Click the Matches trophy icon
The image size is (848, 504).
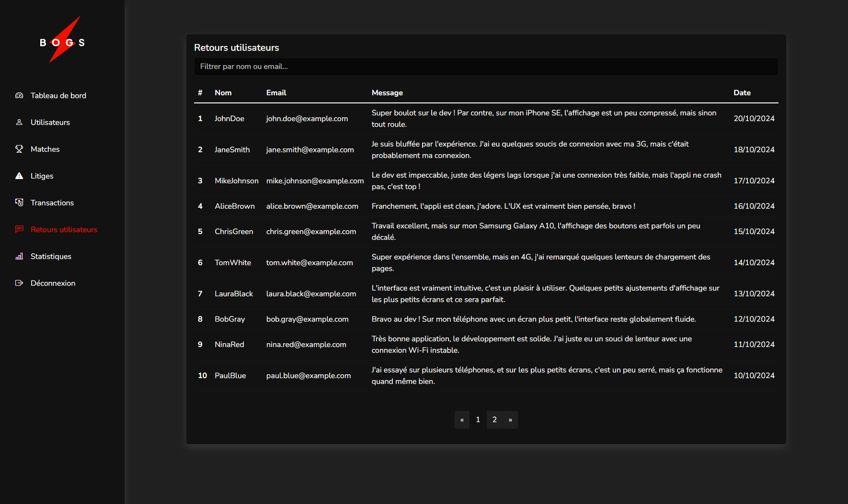(19, 149)
